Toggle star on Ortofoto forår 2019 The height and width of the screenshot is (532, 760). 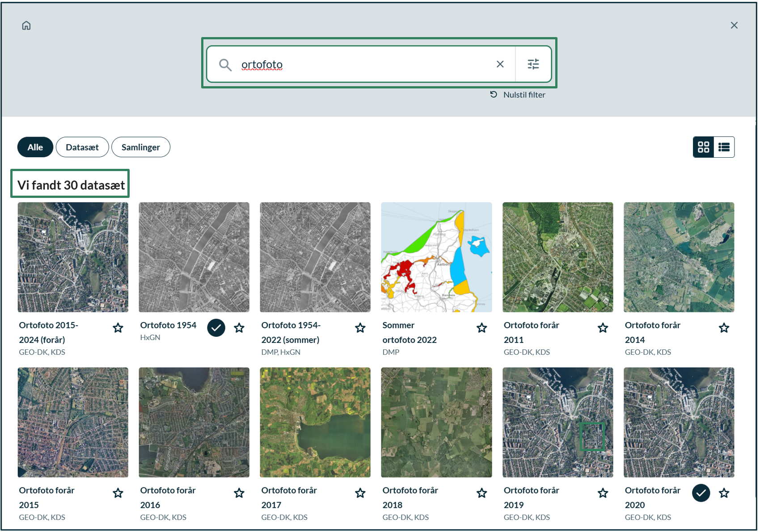pos(603,493)
